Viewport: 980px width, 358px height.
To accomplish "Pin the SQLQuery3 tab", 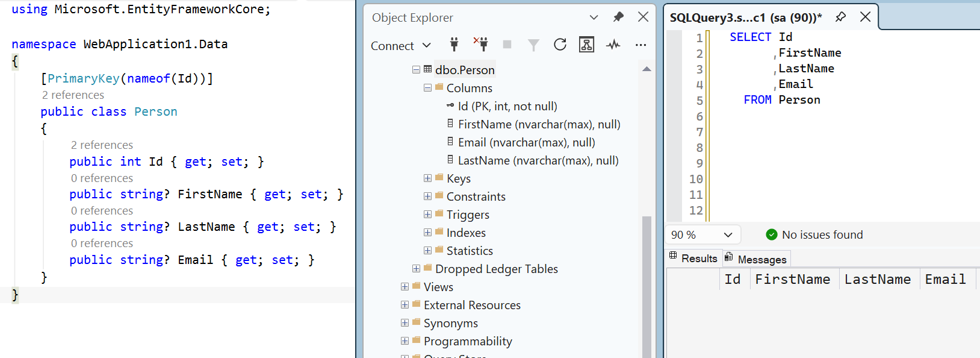I will (x=841, y=17).
